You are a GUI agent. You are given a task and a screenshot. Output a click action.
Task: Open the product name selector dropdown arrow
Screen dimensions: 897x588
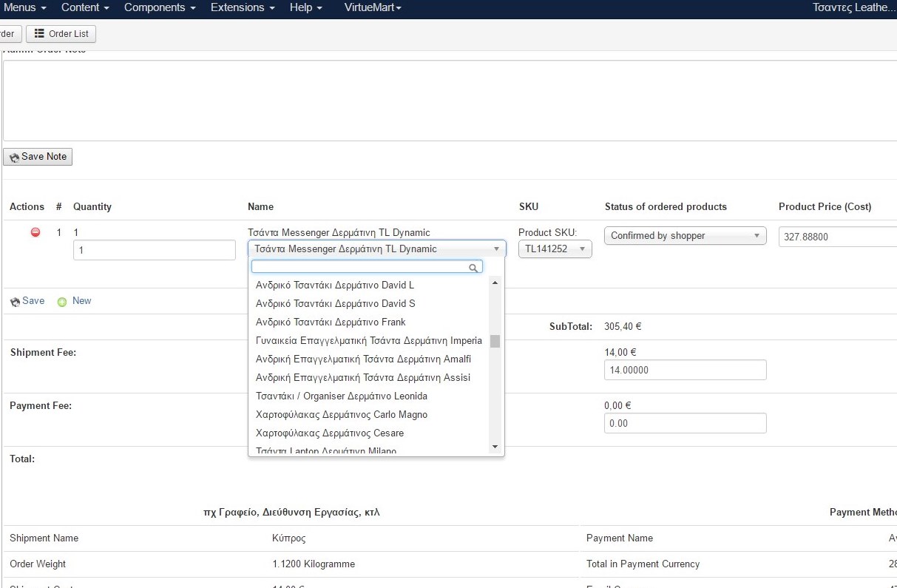tap(495, 249)
